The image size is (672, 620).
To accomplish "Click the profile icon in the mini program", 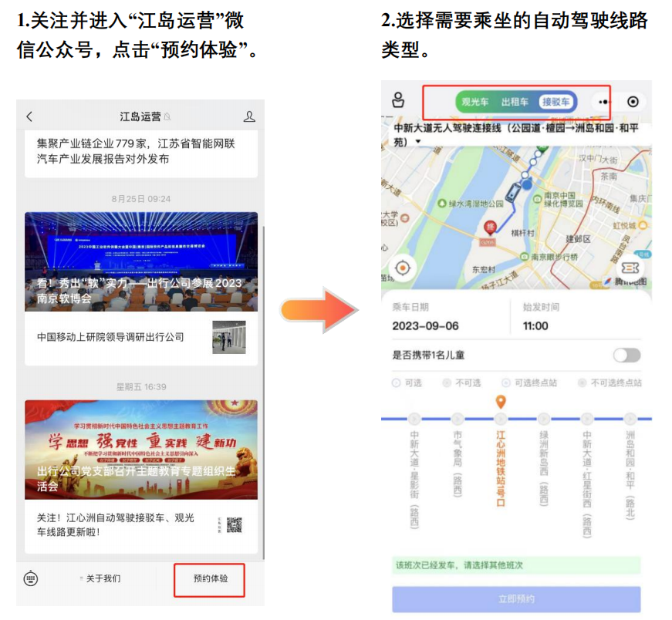I will pyautogui.click(x=397, y=99).
